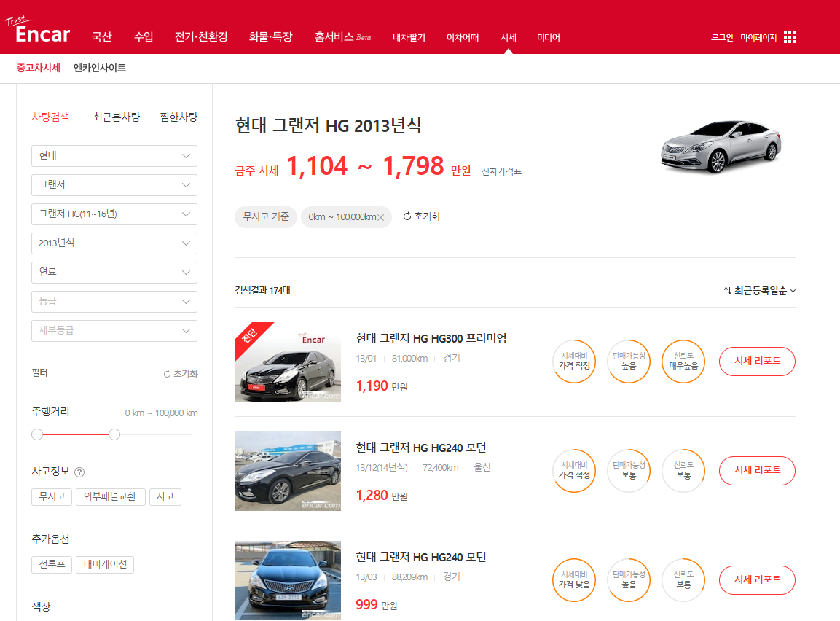Open 신뢰도 보통 gauge for 1,280만원 car
This screenshot has width=840, height=621.
[683, 470]
